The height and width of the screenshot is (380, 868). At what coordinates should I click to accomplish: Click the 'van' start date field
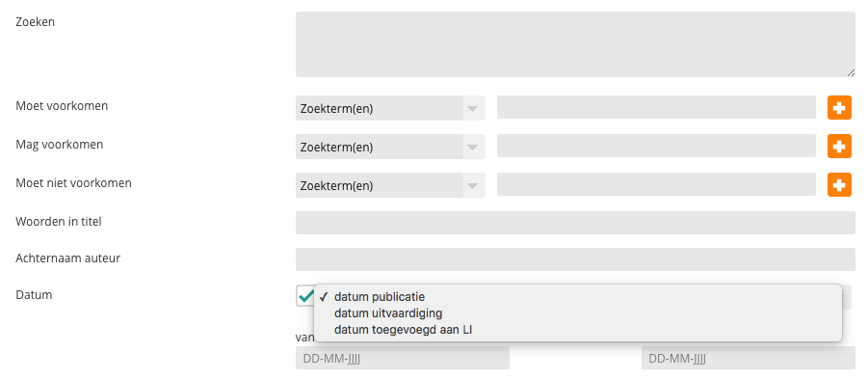point(403,358)
